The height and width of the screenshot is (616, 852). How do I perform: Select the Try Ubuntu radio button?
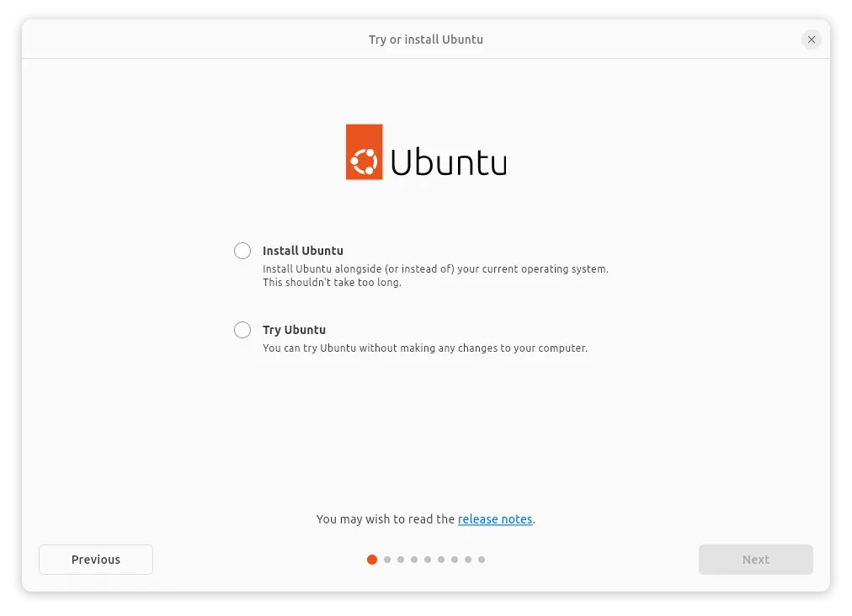pyautogui.click(x=242, y=330)
